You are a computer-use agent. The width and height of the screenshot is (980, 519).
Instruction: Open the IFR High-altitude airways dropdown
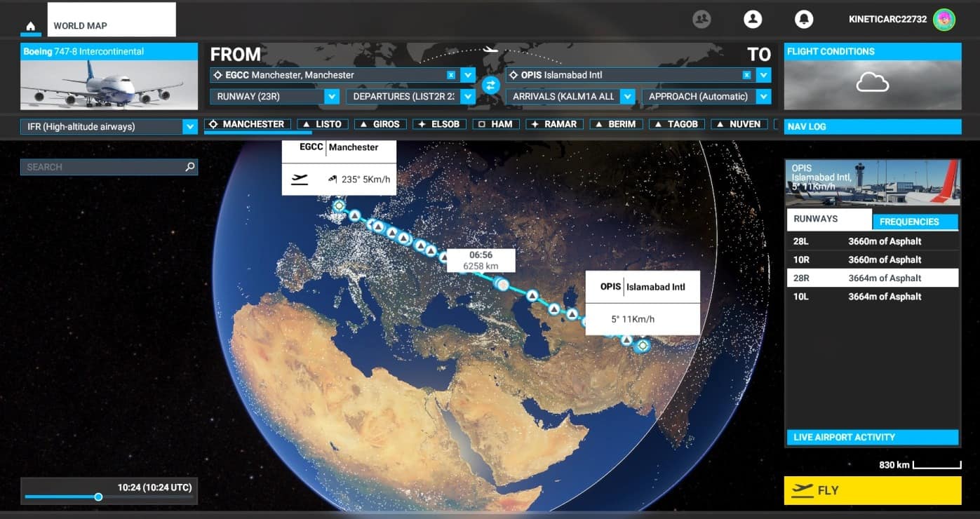189,127
